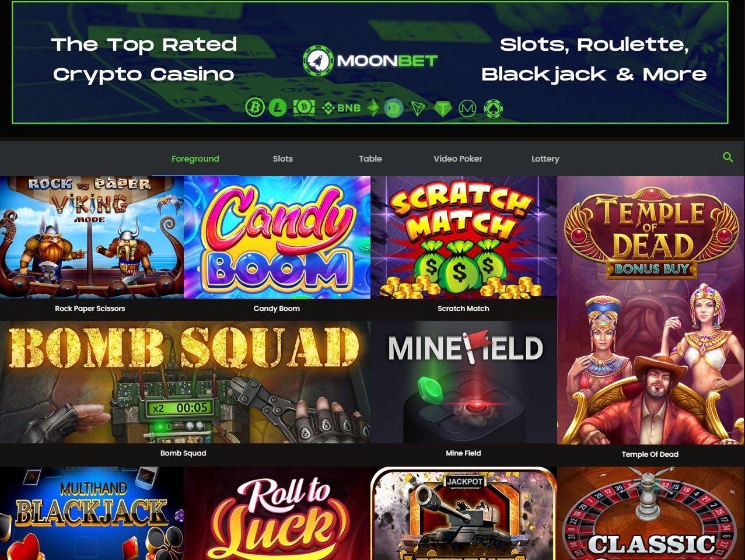The image size is (745, 560).
Task: Click the Monero icon in the banner
Action: [468, 108]
